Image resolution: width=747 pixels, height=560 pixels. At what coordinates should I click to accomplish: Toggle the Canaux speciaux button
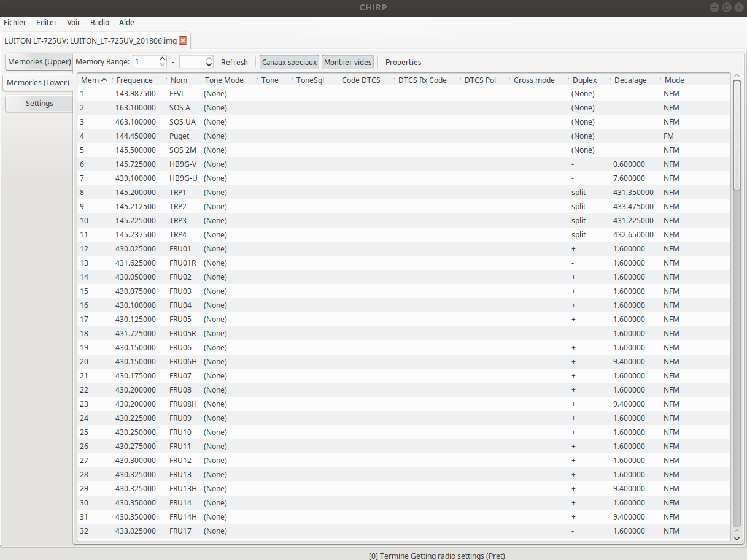coord(289,62)
